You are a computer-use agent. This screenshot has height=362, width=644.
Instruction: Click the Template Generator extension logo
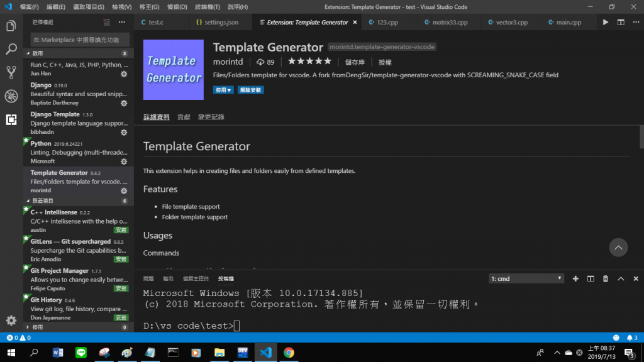(174, 70)
